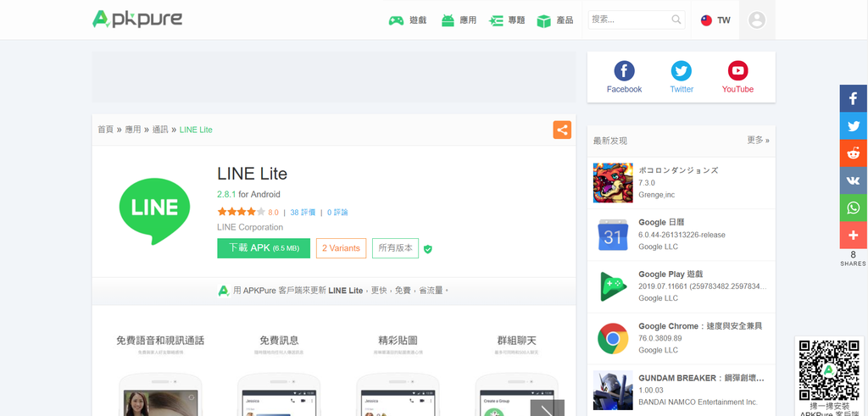This screenshot has width=868, height=416.
Task: Click Google Play 遊戲 title text
Action: (x=670, y=274)
